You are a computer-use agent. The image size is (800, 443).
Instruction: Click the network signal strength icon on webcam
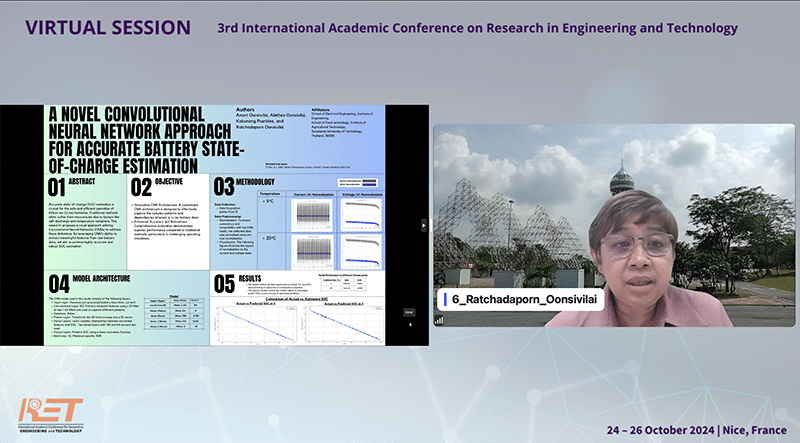pos(439,321)
